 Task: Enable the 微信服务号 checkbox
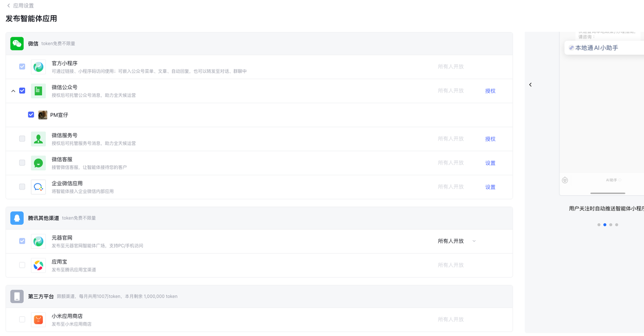(22, 139)
